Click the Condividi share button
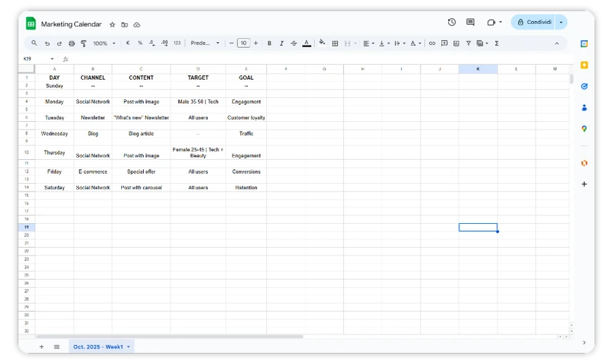 (534, 23)
